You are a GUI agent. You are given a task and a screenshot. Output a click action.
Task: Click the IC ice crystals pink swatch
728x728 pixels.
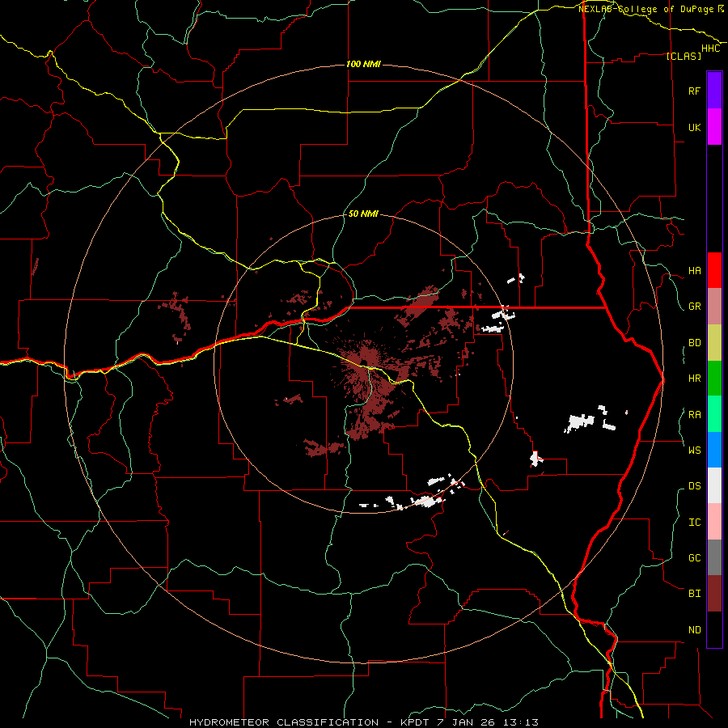click(x=714, y=522)
